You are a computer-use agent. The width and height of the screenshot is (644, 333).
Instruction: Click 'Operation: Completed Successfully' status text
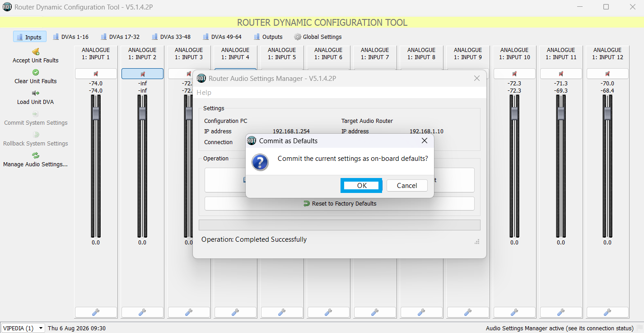254,239
